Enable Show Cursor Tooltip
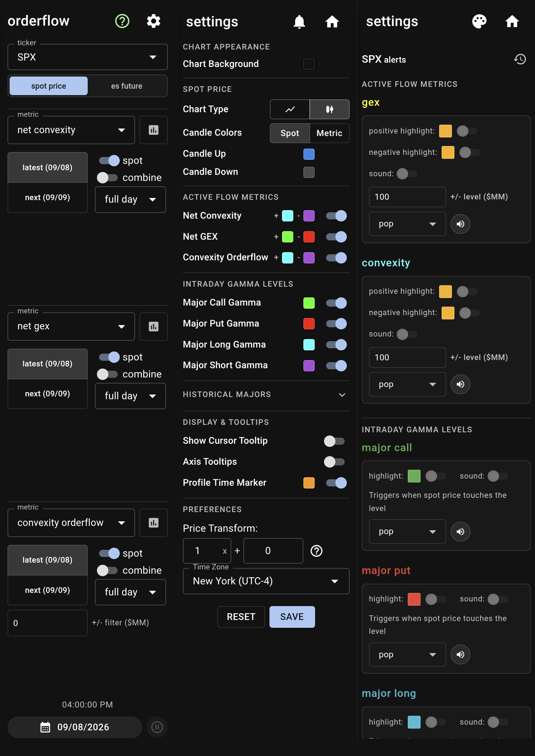 (x=334, y=441)
